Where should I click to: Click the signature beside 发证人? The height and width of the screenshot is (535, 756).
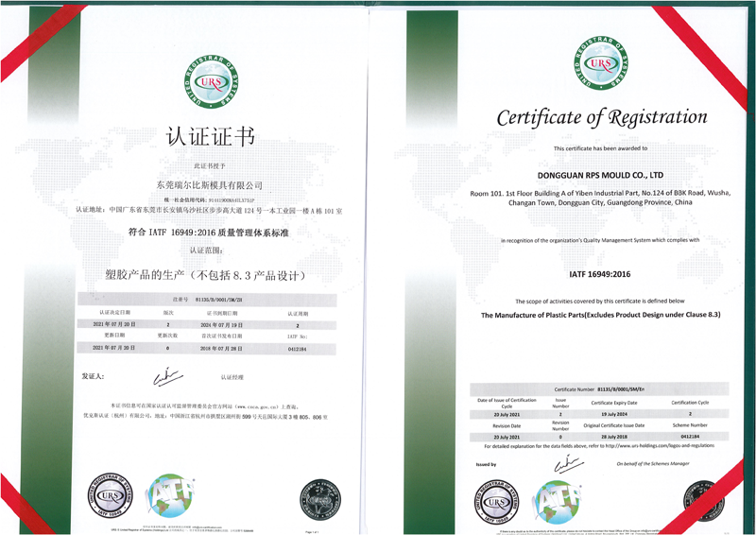pos(168,377)
